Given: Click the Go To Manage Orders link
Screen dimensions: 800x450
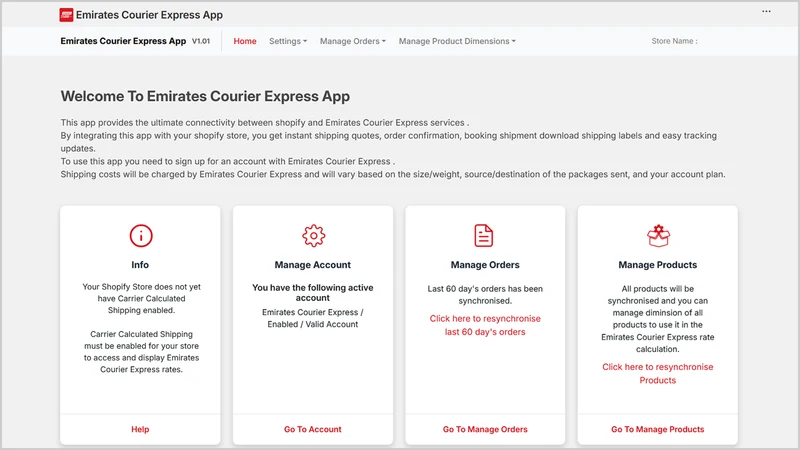Looking at the screenshot, I should tap(485, 430).
